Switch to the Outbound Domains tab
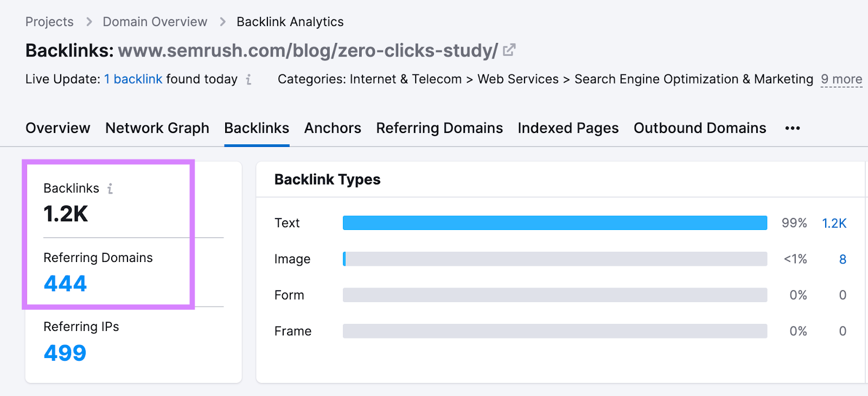868x396 pixels. (x=700, y=129)
